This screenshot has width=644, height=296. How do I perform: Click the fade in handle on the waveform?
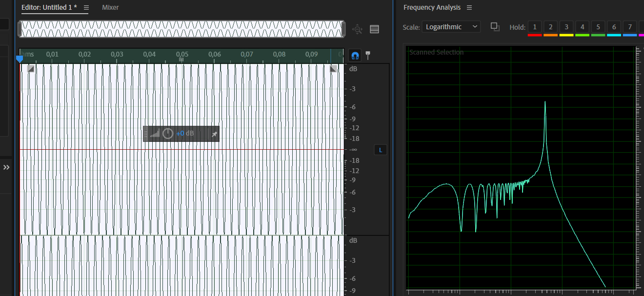point(31,69)
